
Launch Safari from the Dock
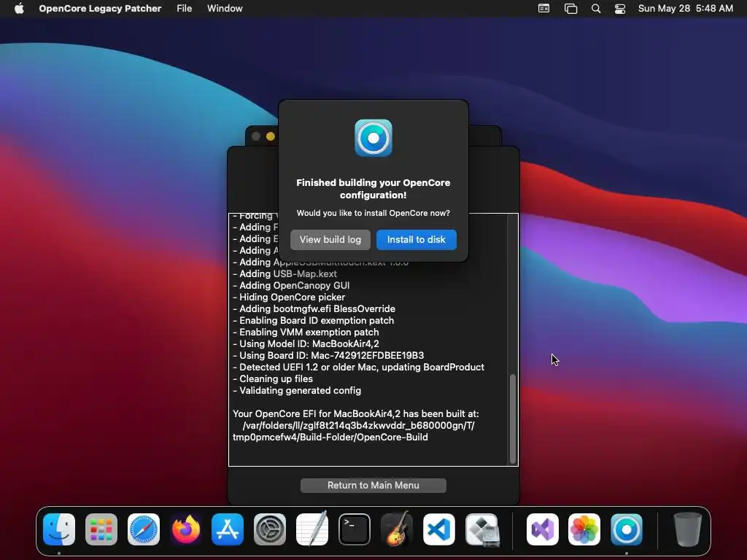point(144,529)
